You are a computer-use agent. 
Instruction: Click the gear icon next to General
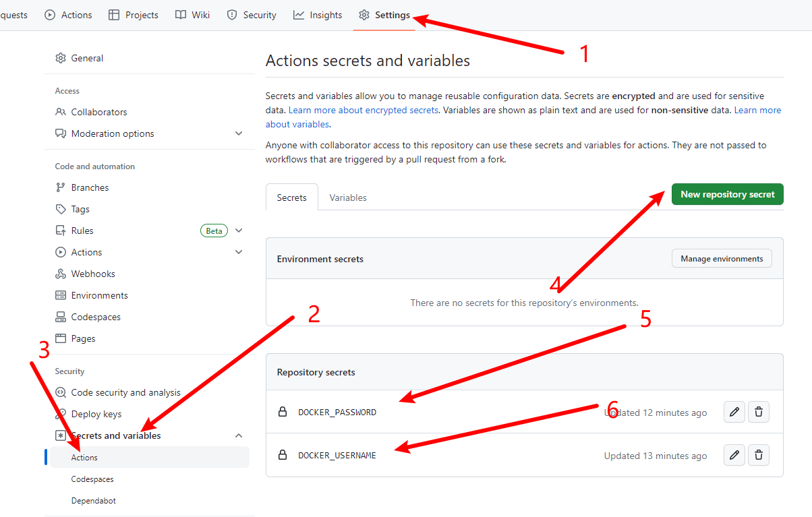pyautogui.click(x=61, y=59)
